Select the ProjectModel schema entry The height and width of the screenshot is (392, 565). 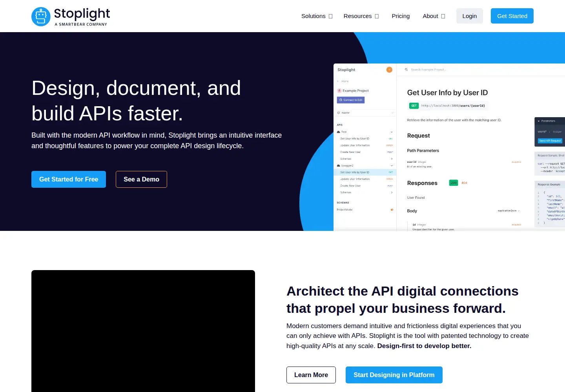coord(345,210)
